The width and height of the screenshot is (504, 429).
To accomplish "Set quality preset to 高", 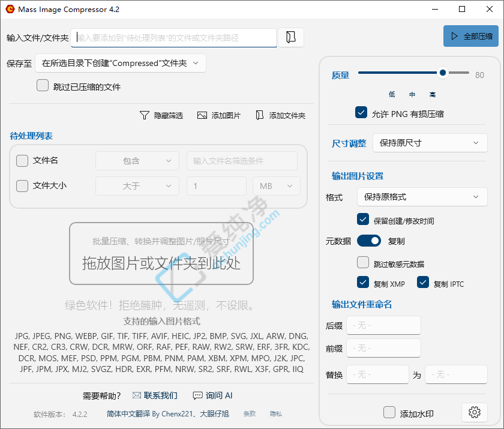I will pyautogui.click(x=433, y=94).
